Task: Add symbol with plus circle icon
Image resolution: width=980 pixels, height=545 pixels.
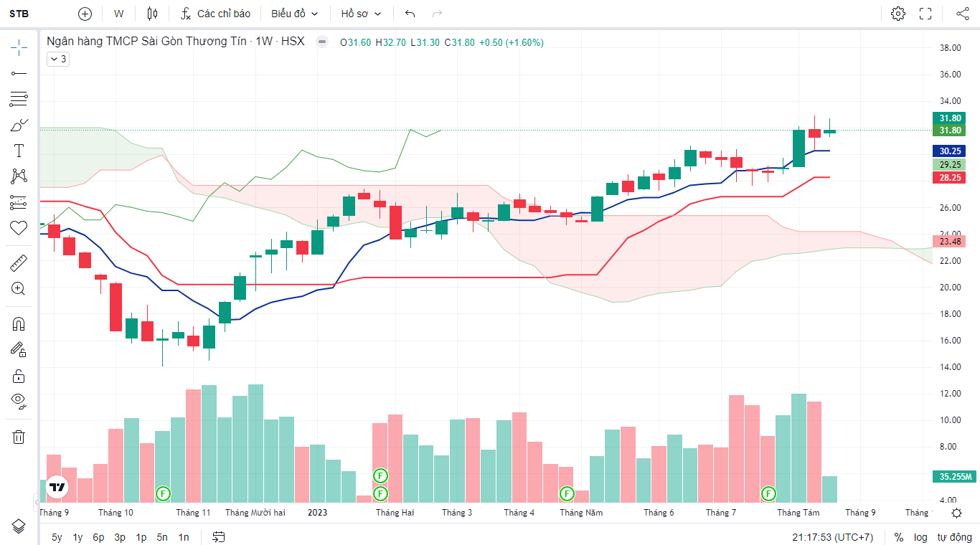Action: (x=85, y=14)
